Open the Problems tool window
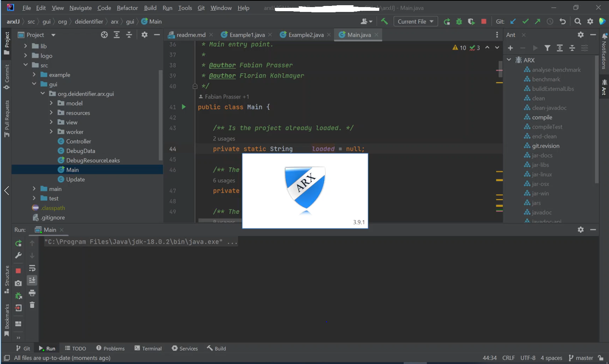Screen dimensions: 609x364 coord(110,348)
